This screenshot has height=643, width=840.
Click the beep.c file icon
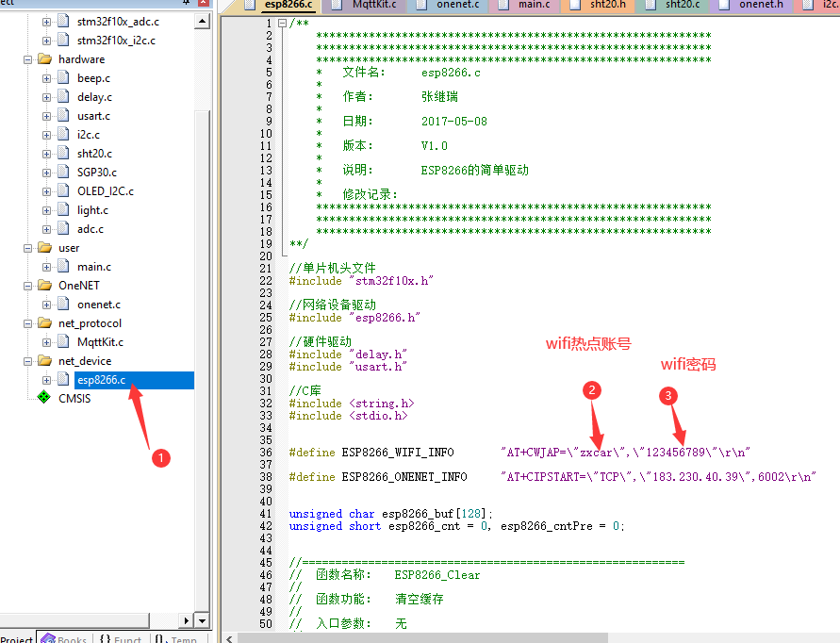(x=63, y=77)
